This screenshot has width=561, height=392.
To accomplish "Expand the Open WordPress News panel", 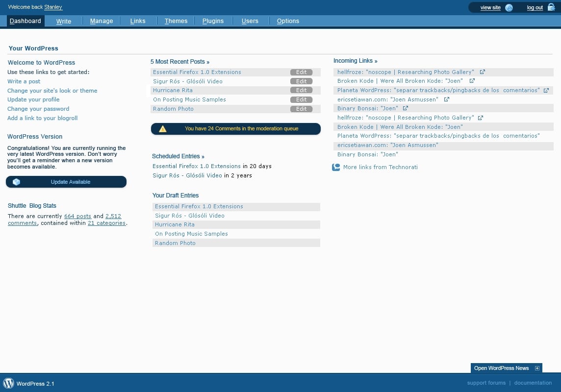I will coord(506,368).
